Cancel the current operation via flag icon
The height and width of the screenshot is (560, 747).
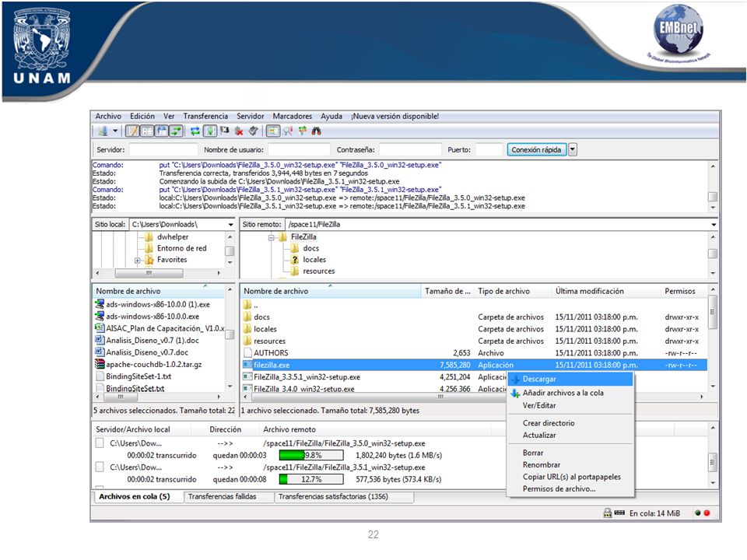(224, 131)
